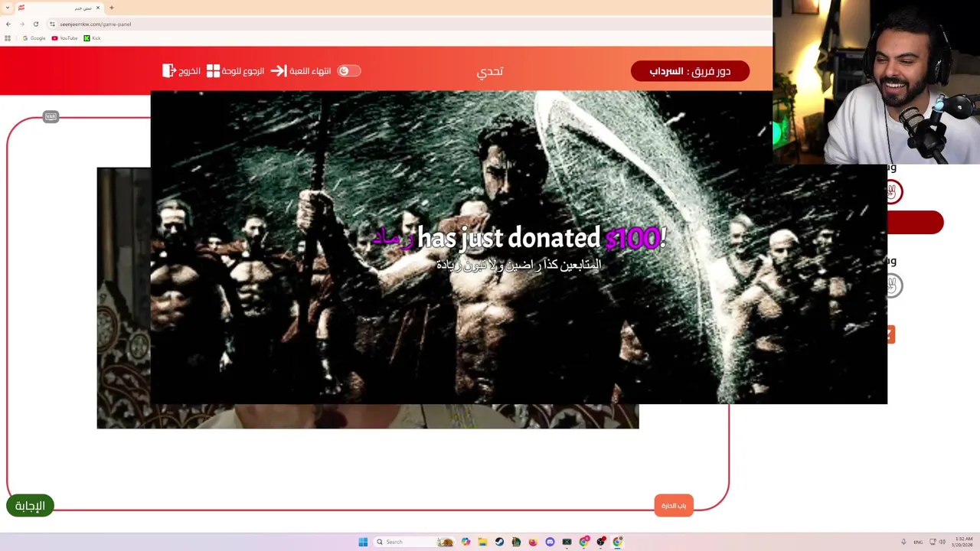980x551 pixels.
Task: Open the tab search dropdown
Action: (8, 8)
